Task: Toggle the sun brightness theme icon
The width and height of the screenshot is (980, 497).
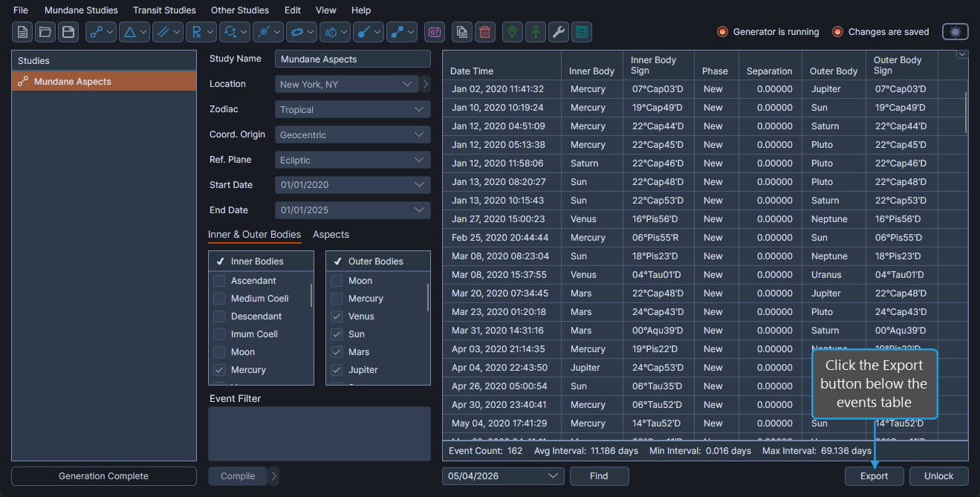Action: pyautogui.click(x=955, y=32)
